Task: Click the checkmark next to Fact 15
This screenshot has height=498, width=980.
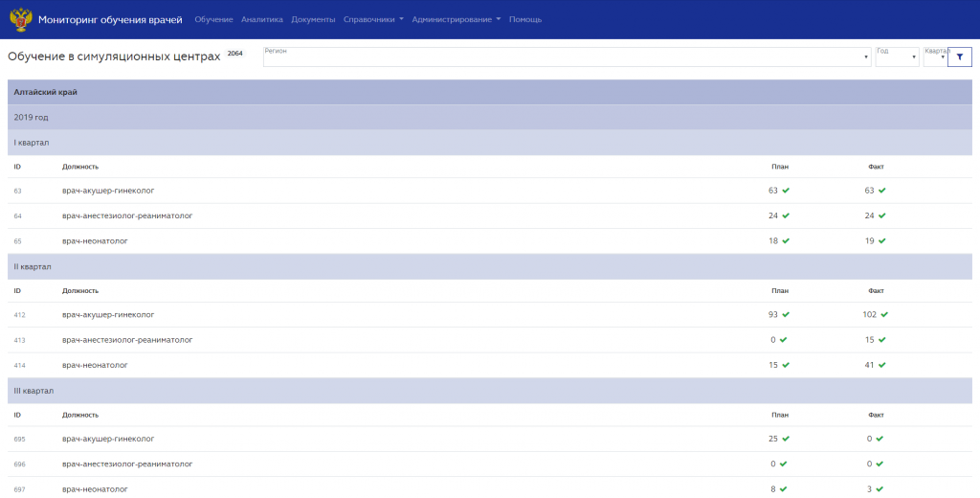Action: click(x=881, y=340)
